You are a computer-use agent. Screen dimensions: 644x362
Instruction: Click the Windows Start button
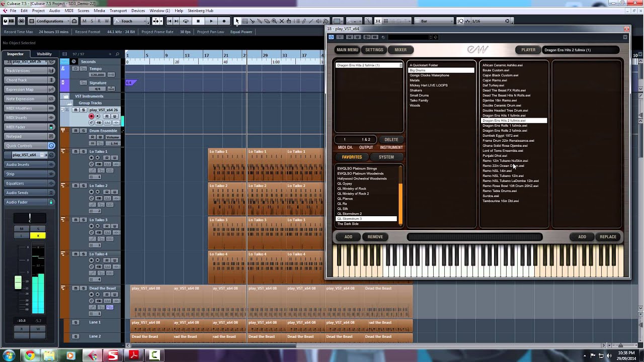click(x=9, y=355)
